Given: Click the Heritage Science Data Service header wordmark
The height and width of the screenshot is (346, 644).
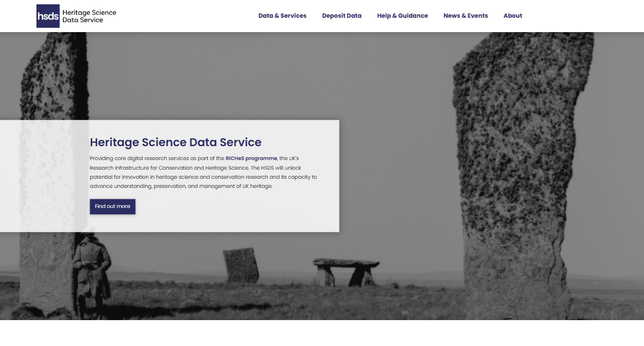Looking at the screenshot, I should (89, 16).
